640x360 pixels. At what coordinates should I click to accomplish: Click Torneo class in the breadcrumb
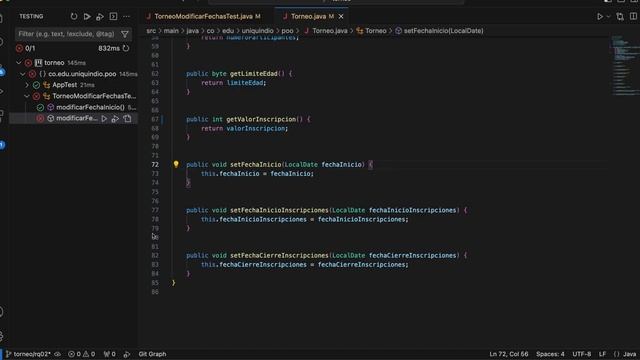pos(376,31)
